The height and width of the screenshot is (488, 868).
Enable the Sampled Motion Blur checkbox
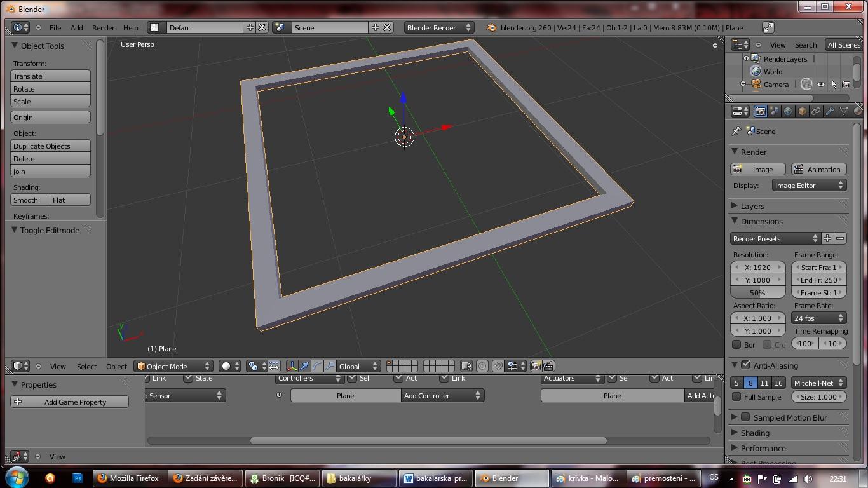coord(746,417)
